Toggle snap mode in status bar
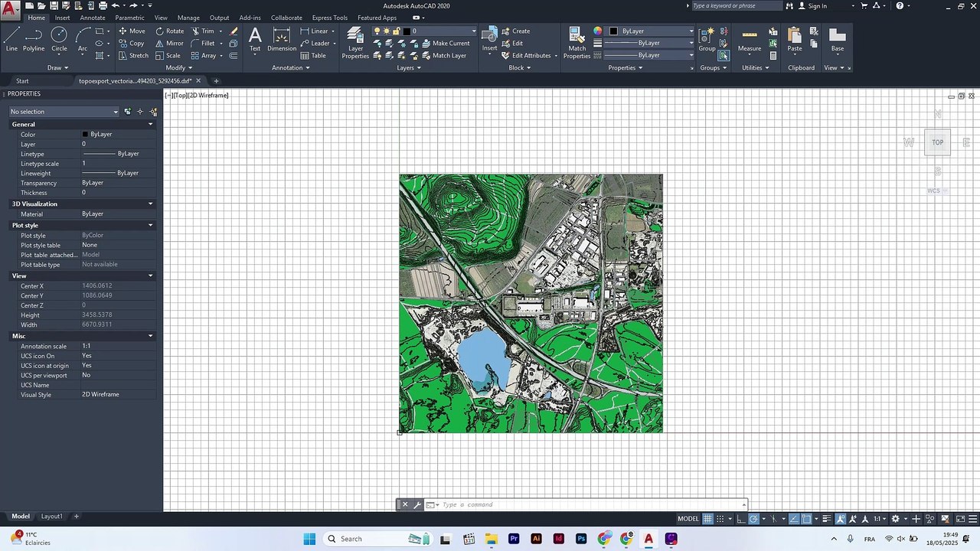 point(720,519)
